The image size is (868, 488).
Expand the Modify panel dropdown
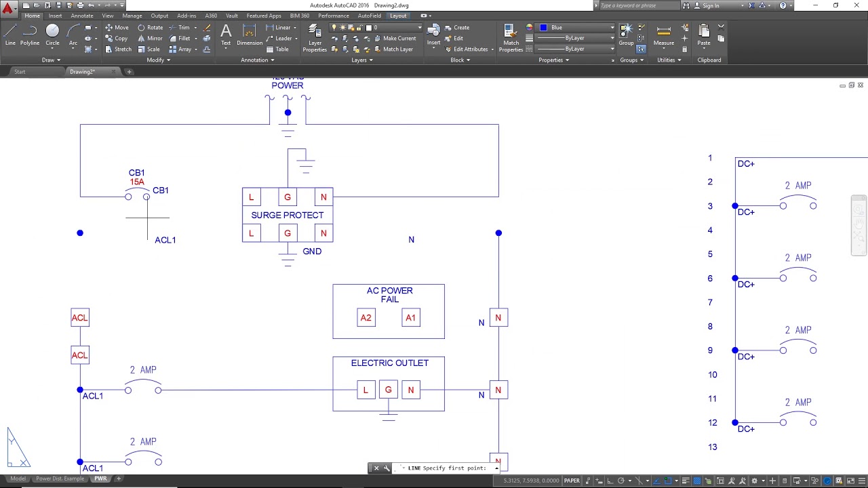click(x=159, y=60)
